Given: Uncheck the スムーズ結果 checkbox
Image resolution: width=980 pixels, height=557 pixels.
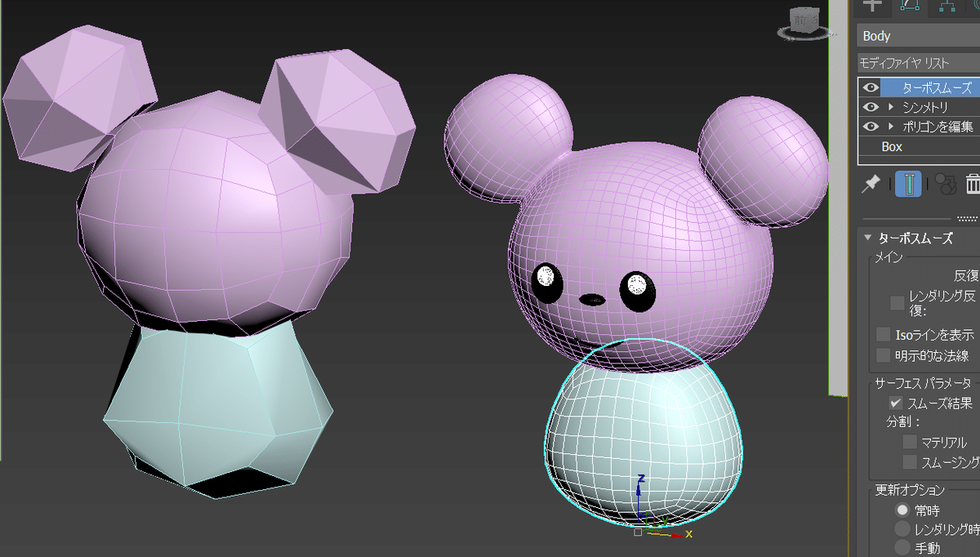Looking at the screenshot, I should pos(896,403).
